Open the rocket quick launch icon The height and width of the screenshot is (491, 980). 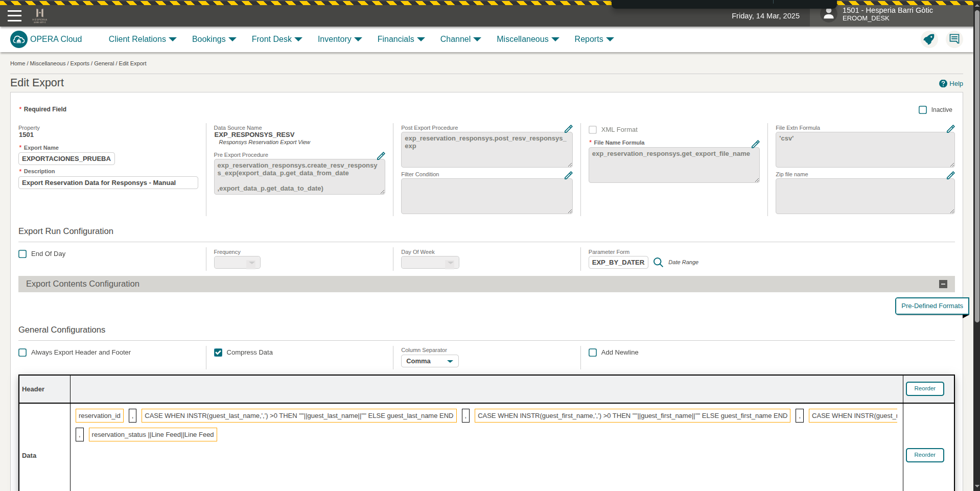tap(929, 39)
